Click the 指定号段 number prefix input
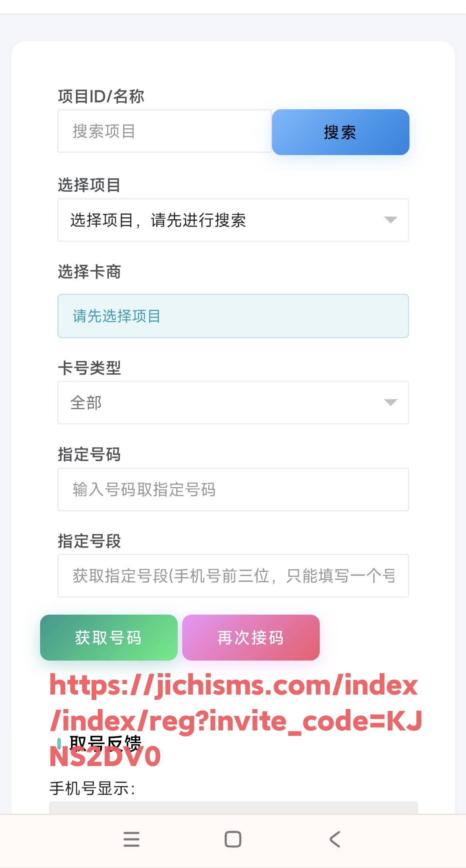Screen dimensions: 466x868 233,576
